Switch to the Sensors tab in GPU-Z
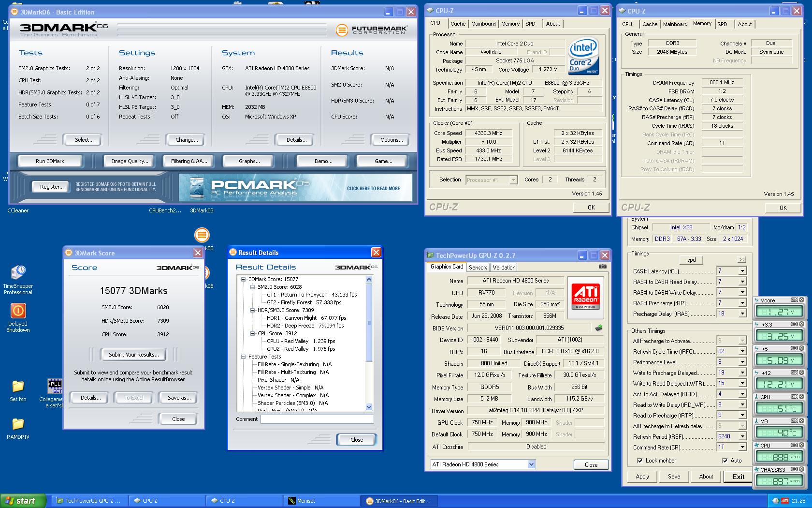Viewport: 812px width, 508px height. [x=478, y=268]
